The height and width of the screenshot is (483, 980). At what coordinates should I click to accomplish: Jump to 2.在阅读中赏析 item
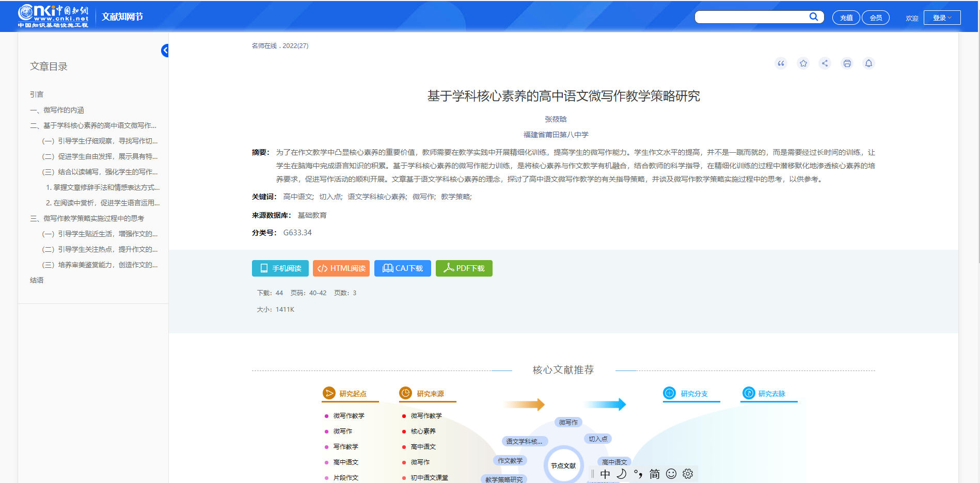[x=103, y=203]
